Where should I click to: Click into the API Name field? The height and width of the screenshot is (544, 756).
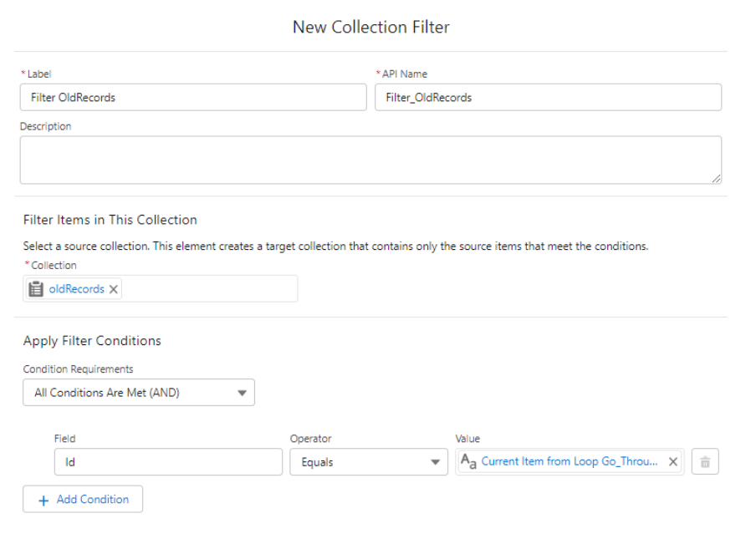[548, 98]
